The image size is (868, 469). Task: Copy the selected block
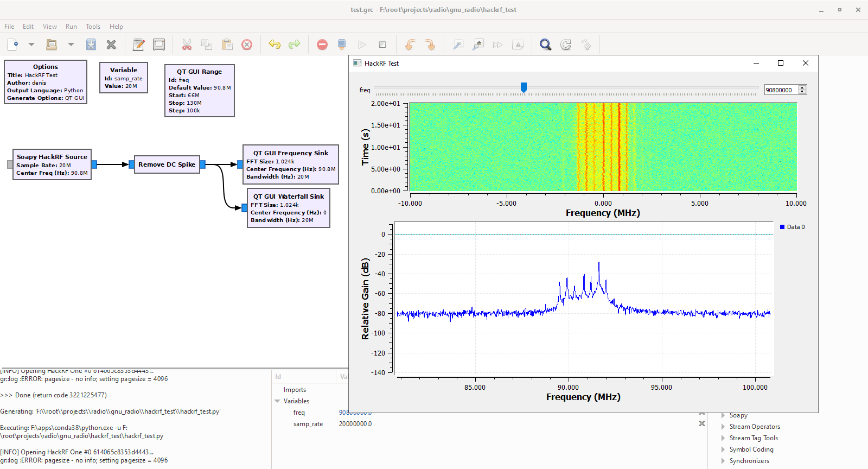(207, 45)
